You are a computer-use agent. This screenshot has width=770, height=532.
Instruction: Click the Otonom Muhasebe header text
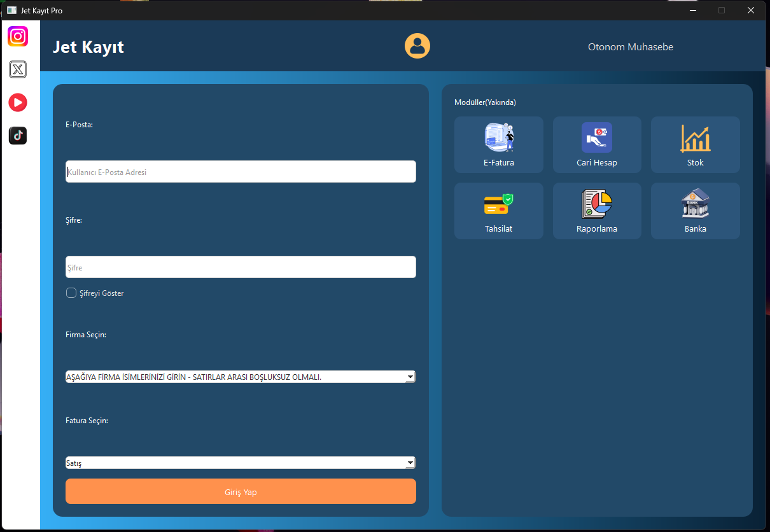(x=630, y=47)
